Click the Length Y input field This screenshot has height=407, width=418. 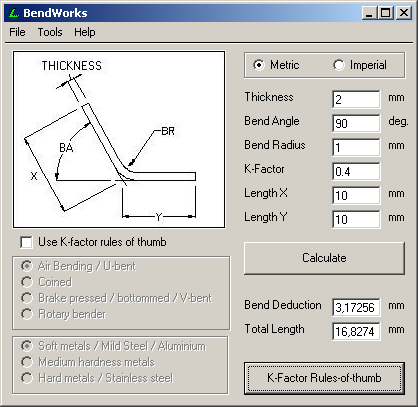click(x=356, y=219)
